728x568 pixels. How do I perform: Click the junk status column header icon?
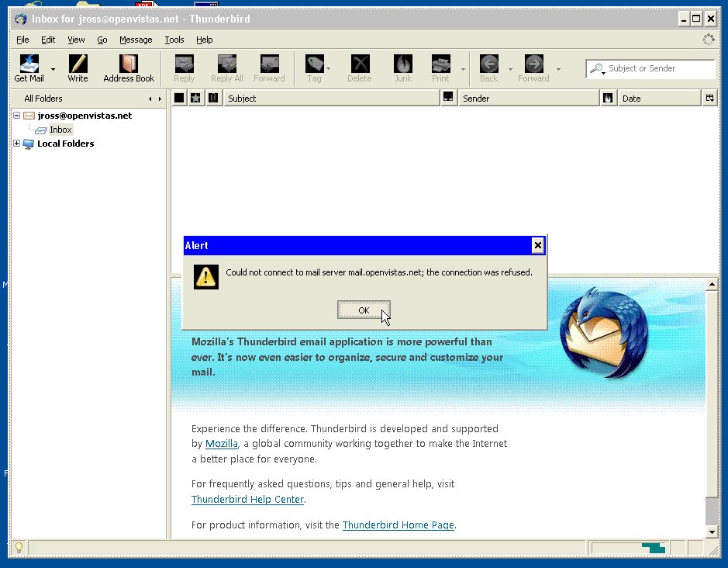pos(608,98)
